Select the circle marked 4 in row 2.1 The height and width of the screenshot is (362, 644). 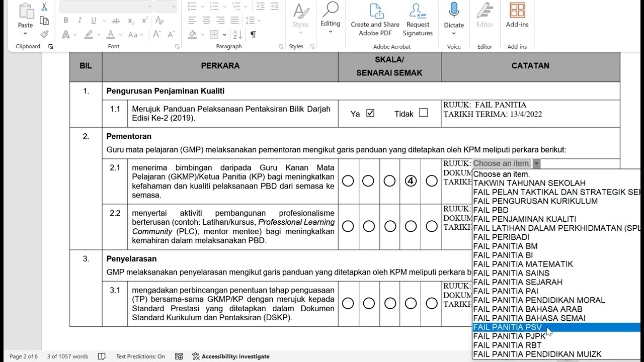pos(411,181)
